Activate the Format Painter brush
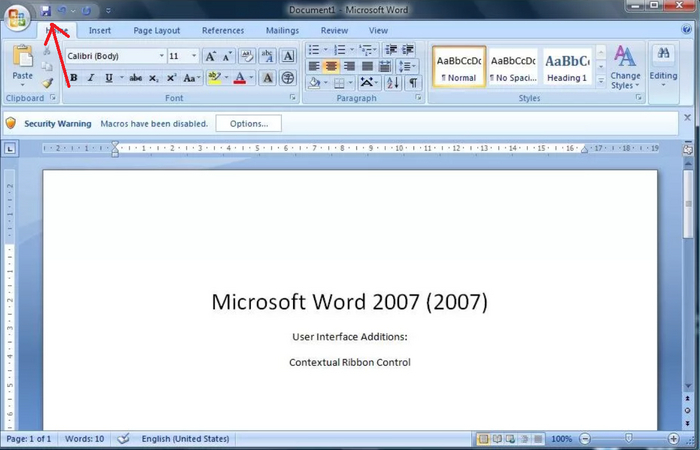Image resolution: width=700 pixels, height=450 pixels. click(47, 83)
